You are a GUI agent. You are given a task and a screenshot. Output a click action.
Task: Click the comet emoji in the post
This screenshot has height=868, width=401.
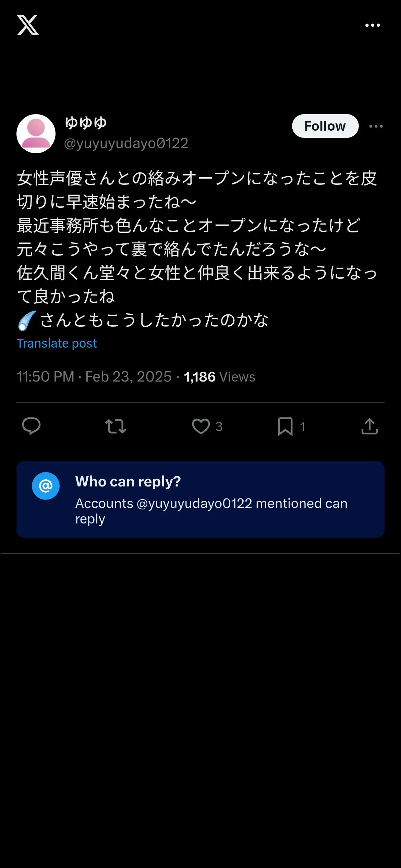[x=27, y=320]
